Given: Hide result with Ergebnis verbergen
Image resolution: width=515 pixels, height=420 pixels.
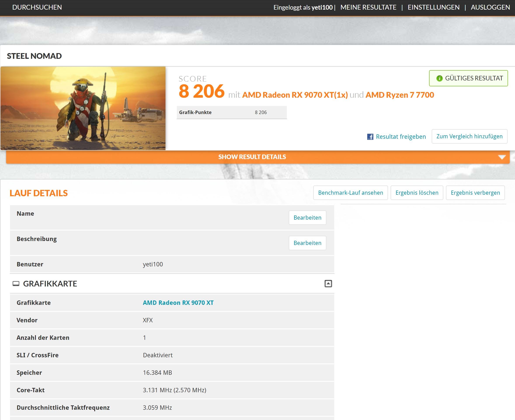Looking at the screenshot, I should (x=475, y=193).
